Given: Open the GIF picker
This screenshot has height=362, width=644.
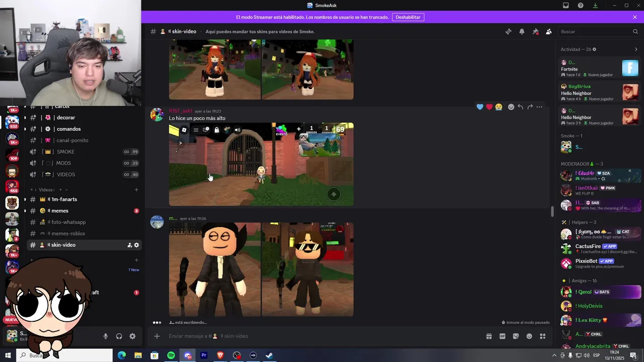Looking at the screenshot, I should click(x=502, y=336).
